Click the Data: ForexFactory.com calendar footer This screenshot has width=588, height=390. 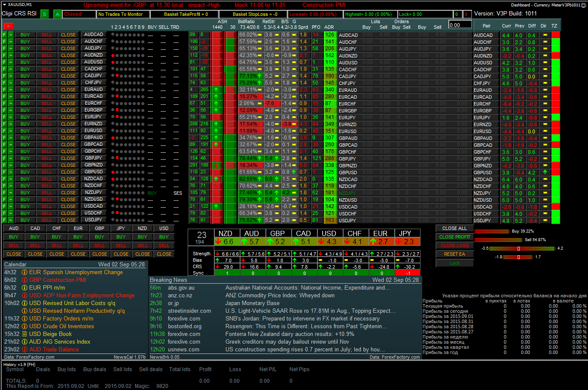coord(30,357)
